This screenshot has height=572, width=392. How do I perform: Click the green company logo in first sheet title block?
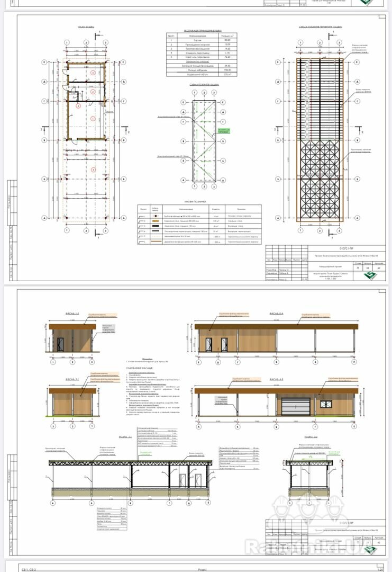pos(371,276)
